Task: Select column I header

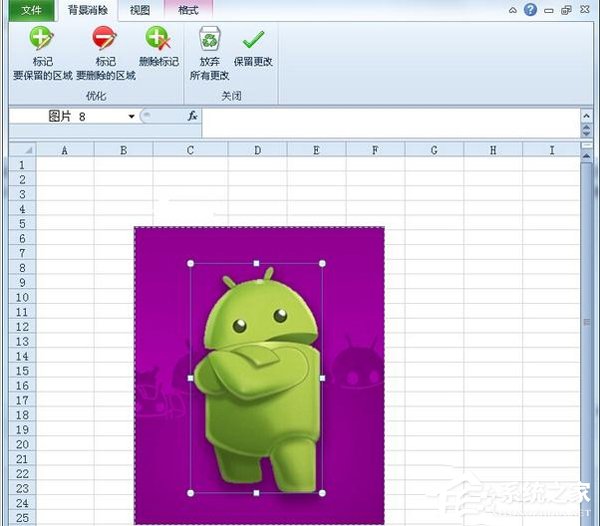Action: 551,150
